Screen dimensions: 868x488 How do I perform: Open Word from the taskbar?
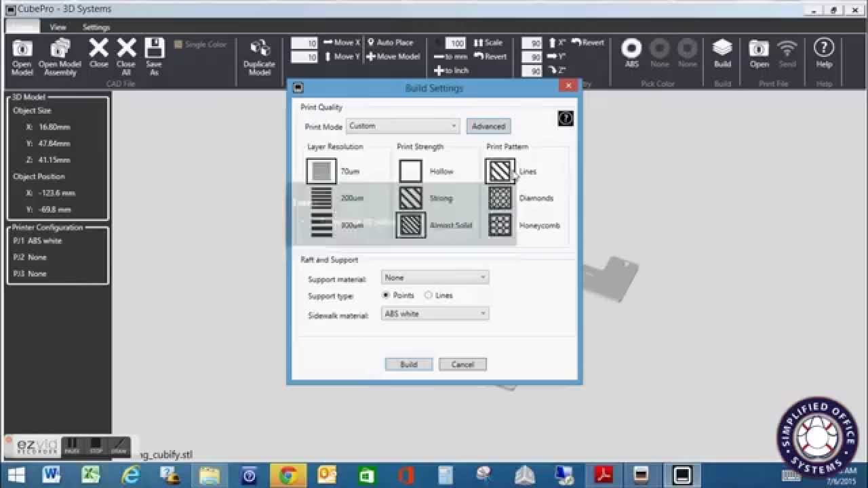coord(52,475)
